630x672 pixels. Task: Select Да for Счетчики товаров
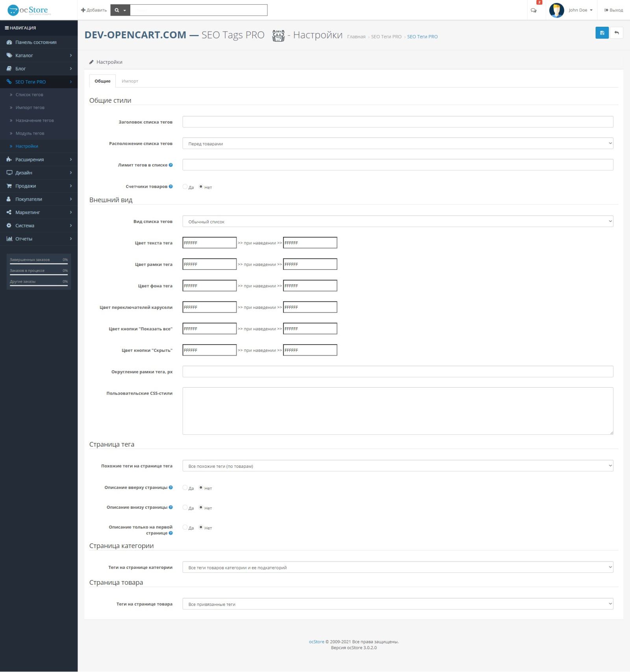[x=185, y=186]
